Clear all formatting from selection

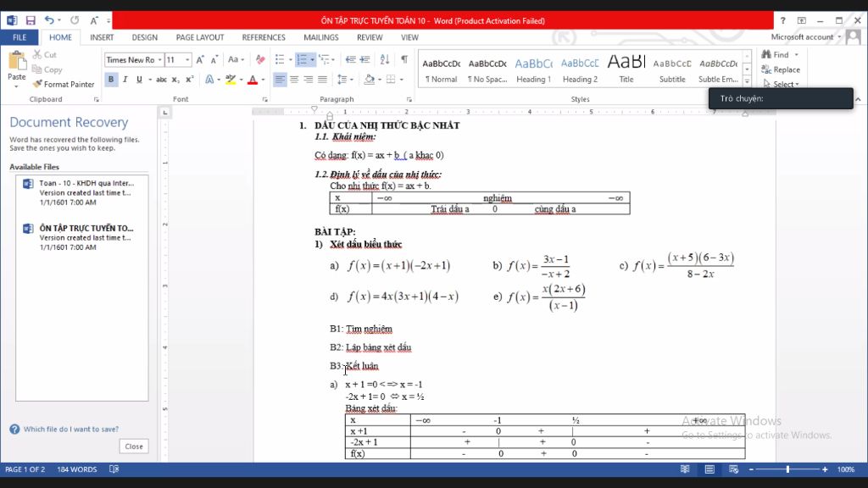(260, 60)
